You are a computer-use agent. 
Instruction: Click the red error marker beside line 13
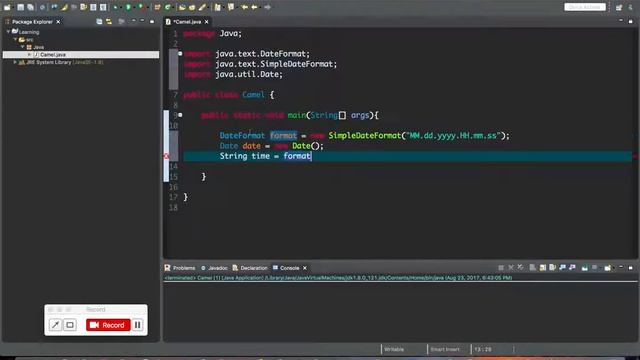pyautogui.click(x=166, y=156)
